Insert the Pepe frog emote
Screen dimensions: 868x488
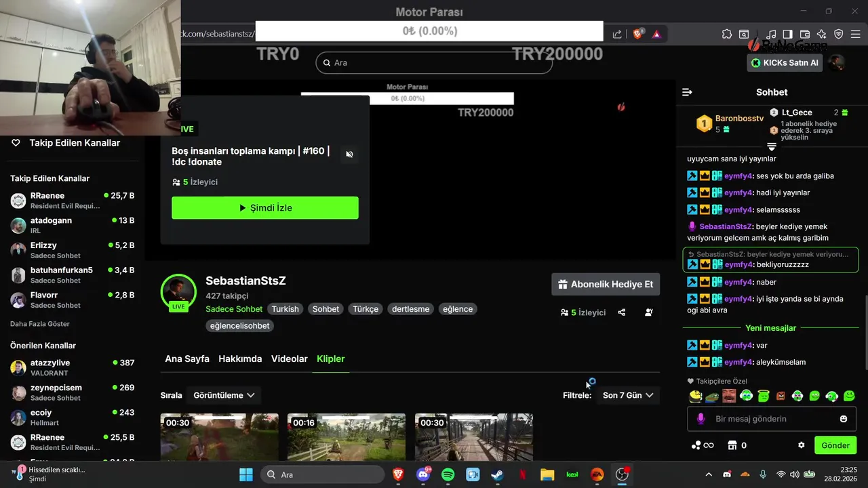[x=712, y=396]
